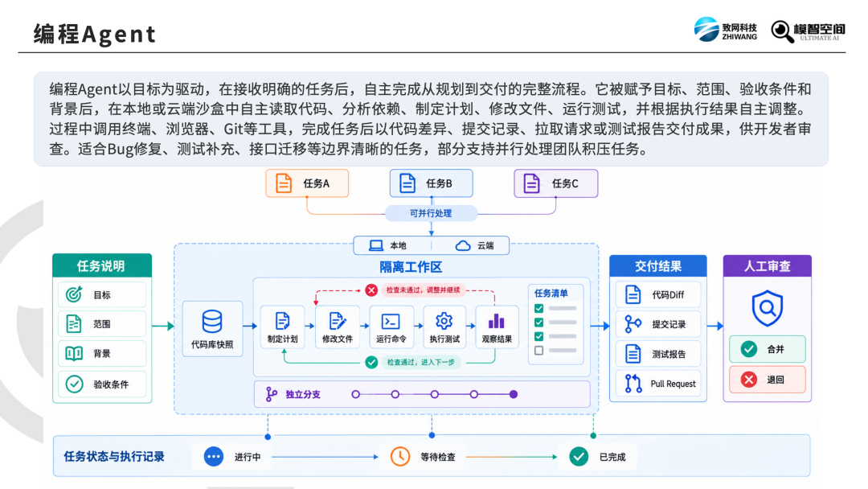Open the 运行命令 terminal icon

(x=391, y=321)
